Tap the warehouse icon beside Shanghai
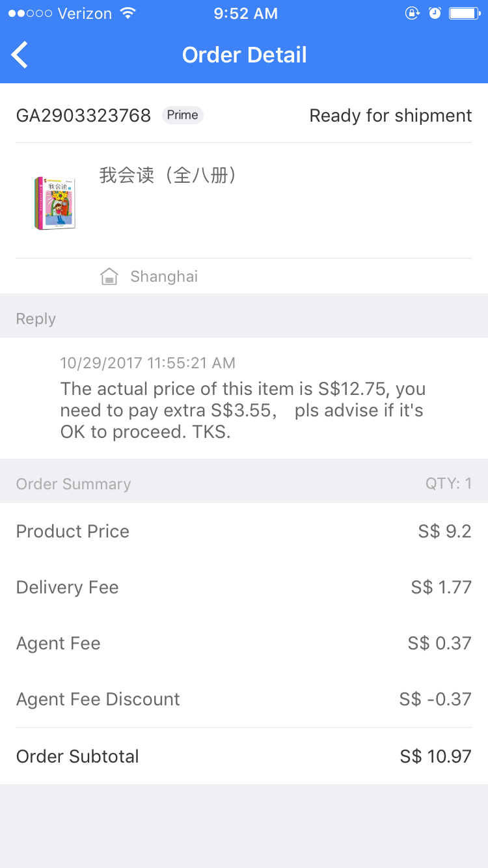488x868 pixels. 109,277
